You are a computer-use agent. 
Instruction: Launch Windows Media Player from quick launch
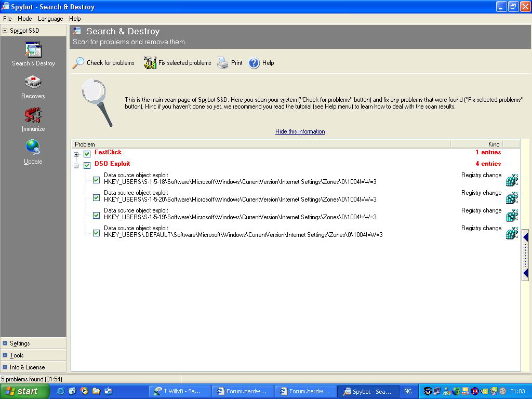pos(84,391)
